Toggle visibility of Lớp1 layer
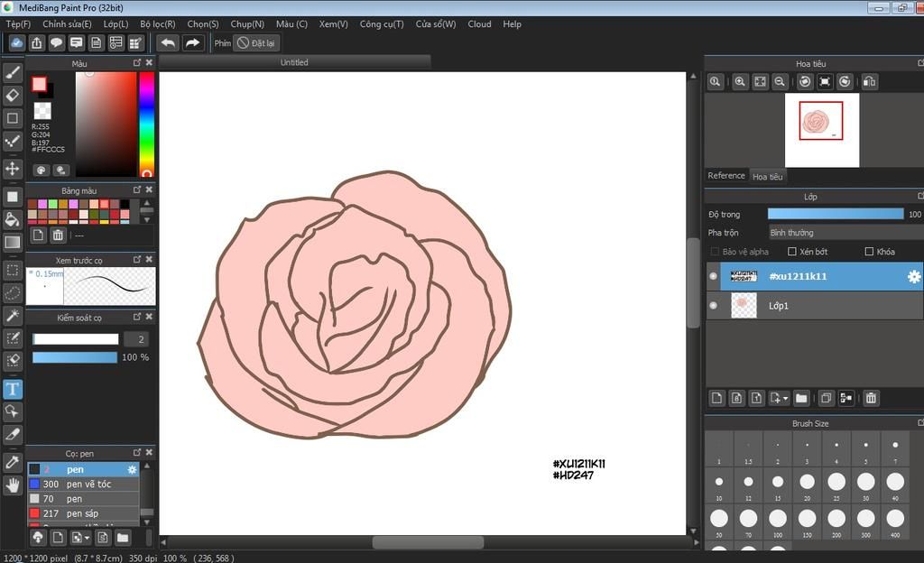 (x=713, y=306)
